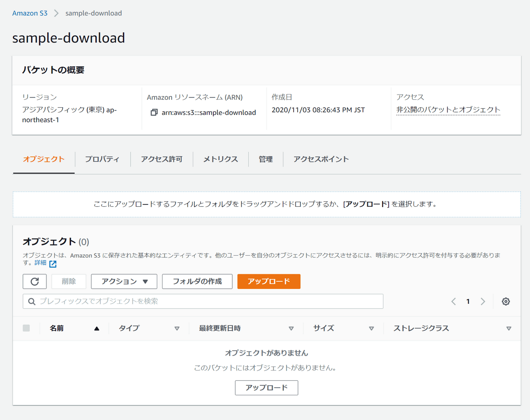Click the orange アップロード button
530x420 pixels.
pyautogui.click(x=269, y=281)
